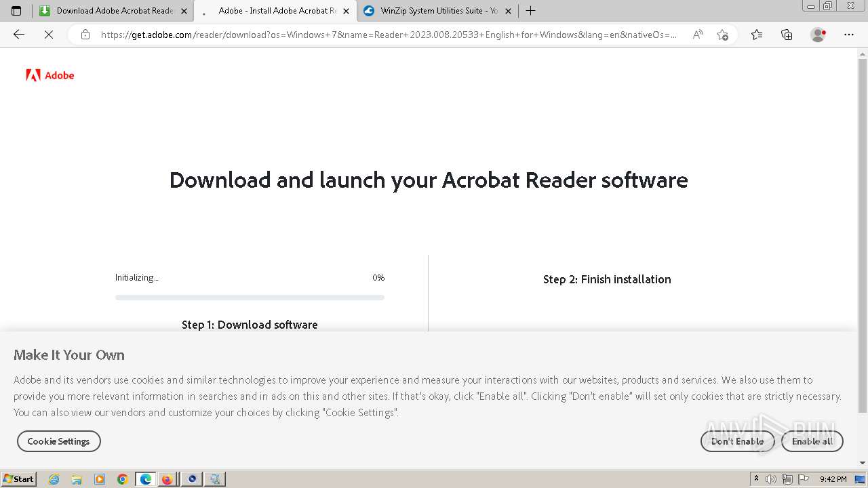
Task: Switch to WinZip System Utilities Suite tab
Action: (437, 11)
